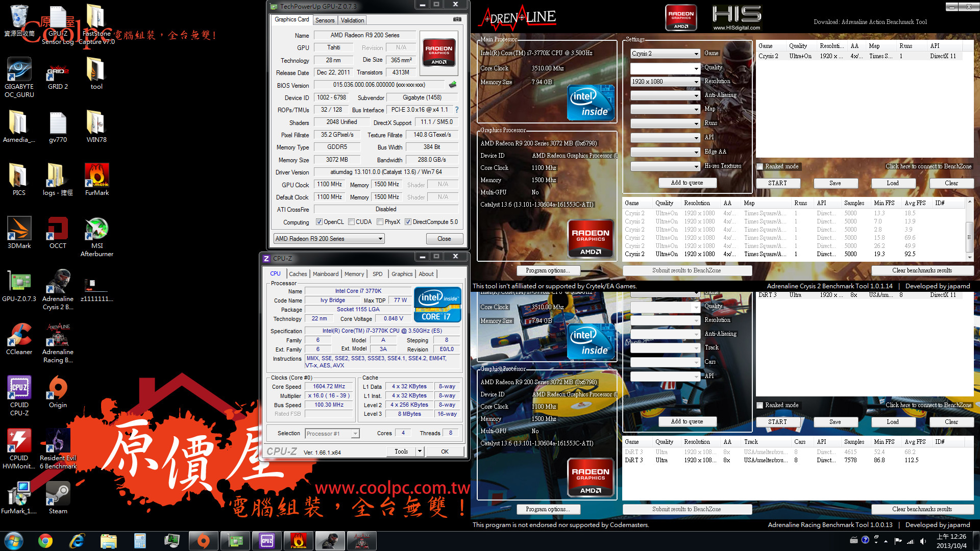Click Add to queue in Crysis tool
Viewport: 980px width, 551px height.
tap(687, 183)
